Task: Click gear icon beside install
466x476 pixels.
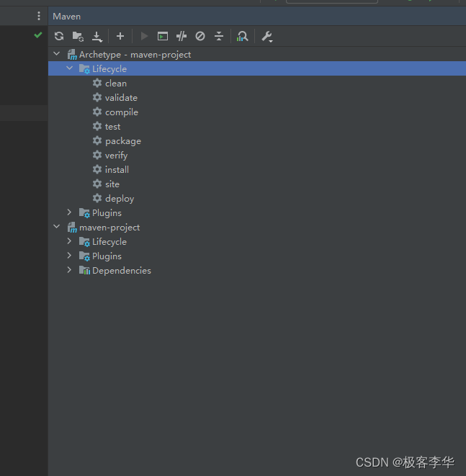Action: point(97,169)
